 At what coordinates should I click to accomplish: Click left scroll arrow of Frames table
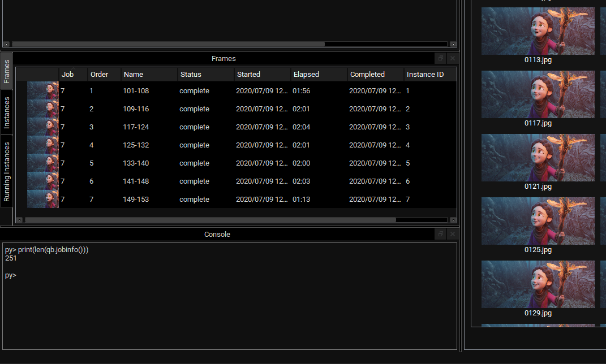[x=20, y=220]
